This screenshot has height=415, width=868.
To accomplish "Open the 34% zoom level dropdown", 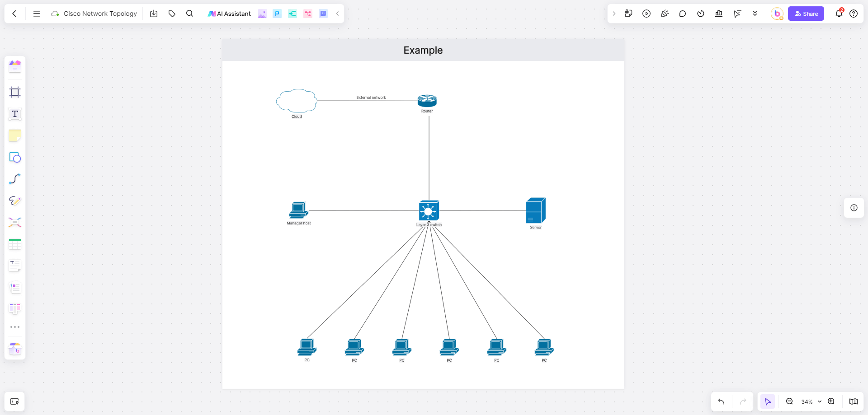I will point(811,401).
